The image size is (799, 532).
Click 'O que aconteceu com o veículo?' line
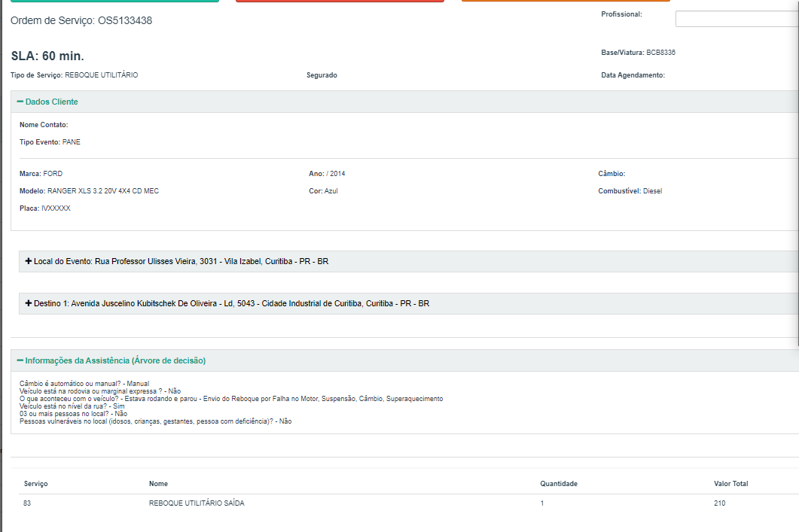pyautogui.click(x=231, y=399)
